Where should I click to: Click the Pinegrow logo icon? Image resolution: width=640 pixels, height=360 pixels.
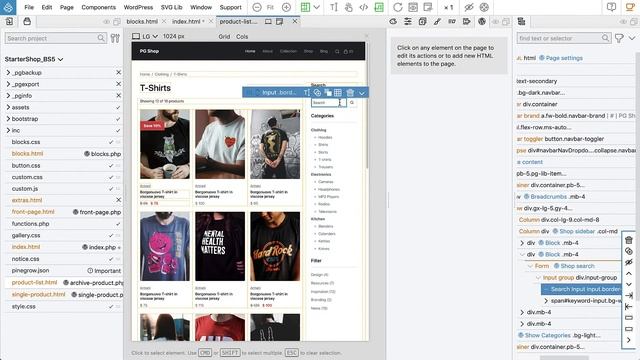point(8,7)
